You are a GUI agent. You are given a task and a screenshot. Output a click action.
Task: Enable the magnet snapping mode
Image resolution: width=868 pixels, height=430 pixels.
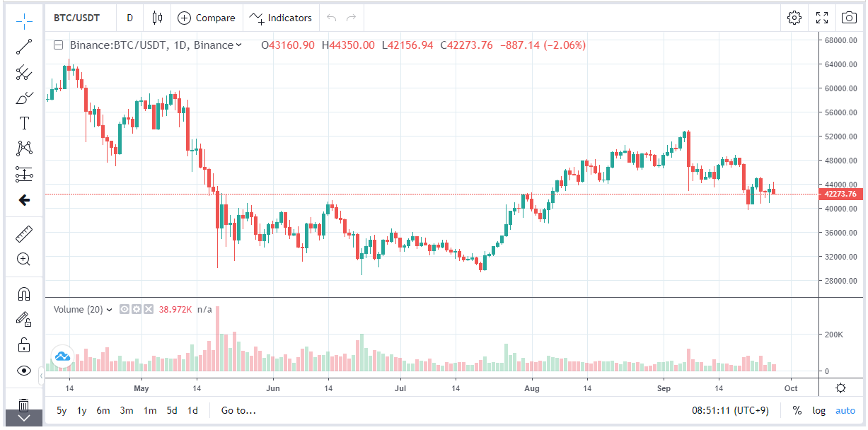pyautogui.click(x=24, y=294)
